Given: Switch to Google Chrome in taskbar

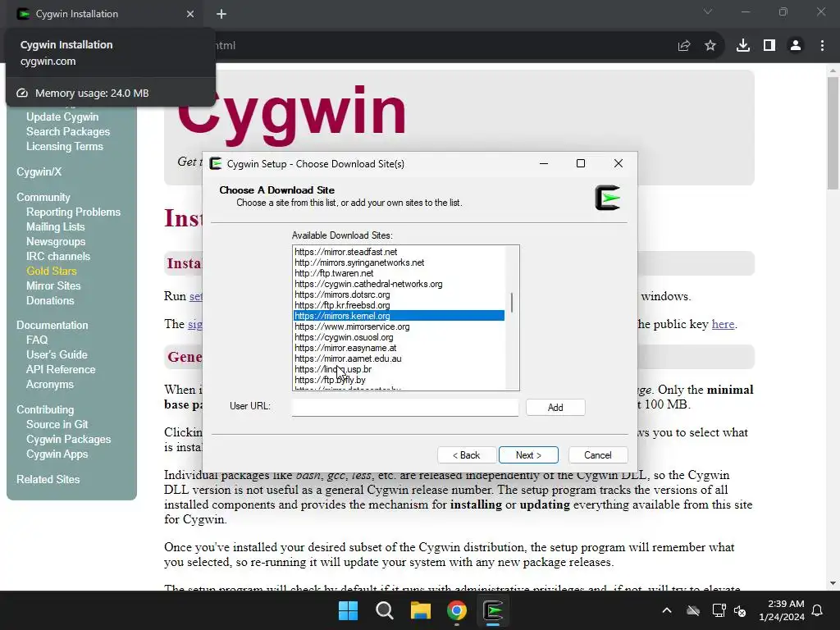Looking at the screenshot, I should click(x=456, y=610).
